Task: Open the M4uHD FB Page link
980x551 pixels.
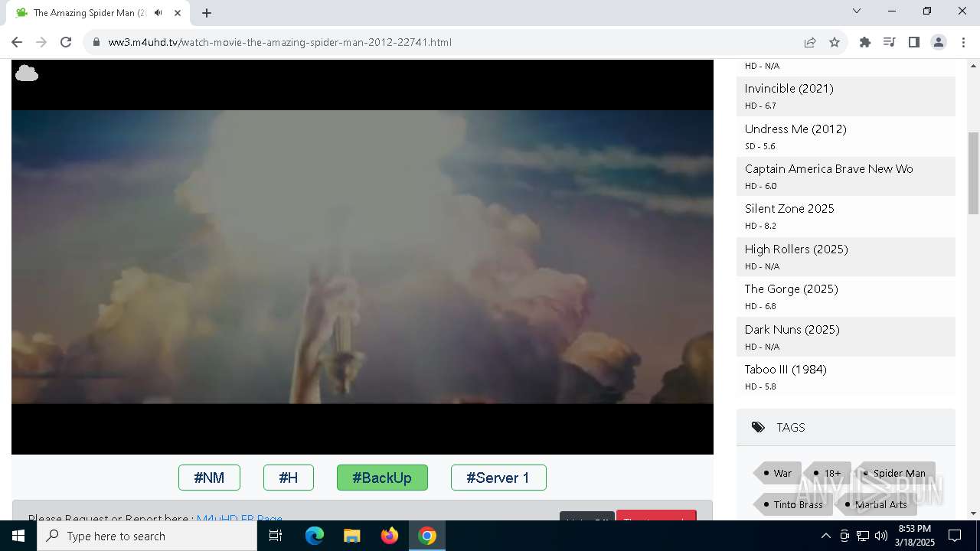Action: 239,518
